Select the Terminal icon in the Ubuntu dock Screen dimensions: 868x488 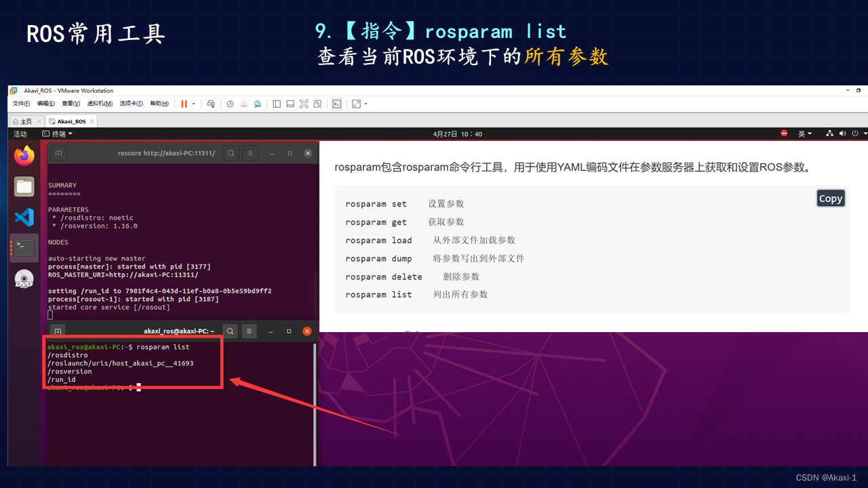(24, 247)
